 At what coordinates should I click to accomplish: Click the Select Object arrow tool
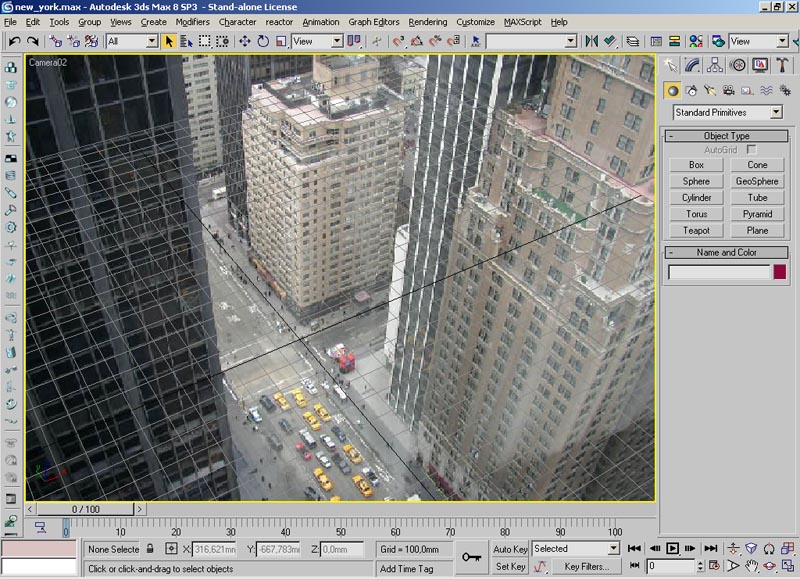click(169, 41)
